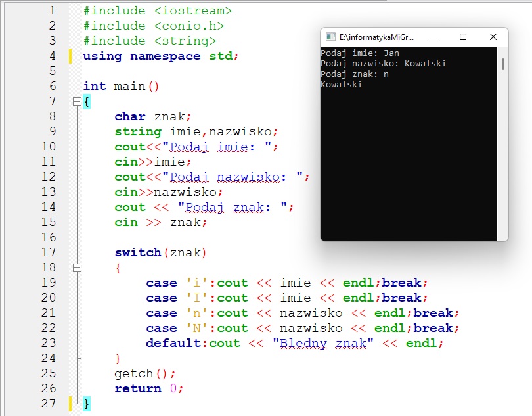Click the "getch();" statement

click(x=145, y=373)
